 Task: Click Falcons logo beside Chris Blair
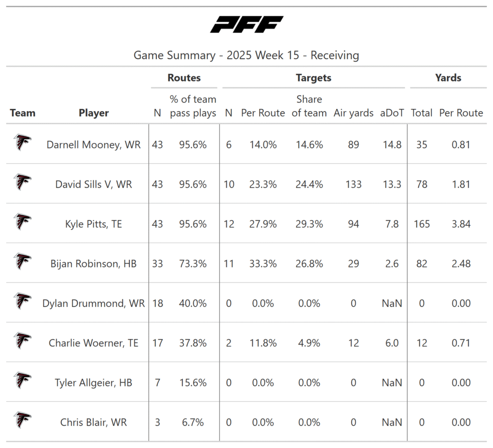pyautogui.click(x=22, y=421)
